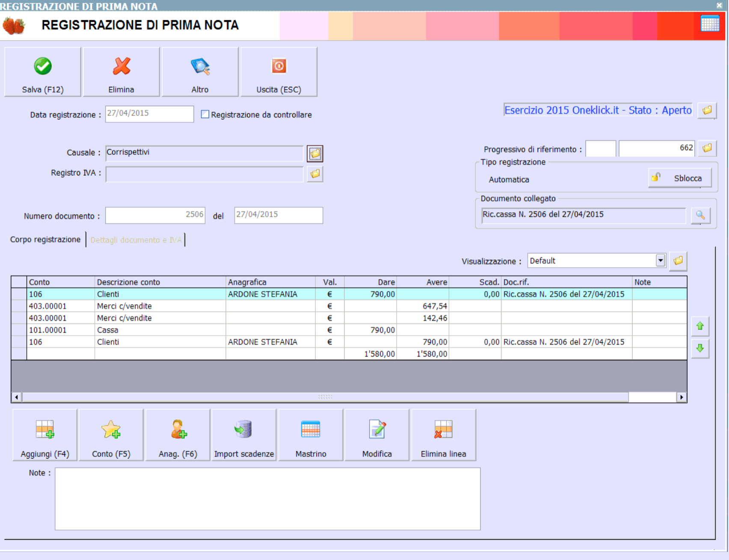Click the empty Progressivo prefix field
Image resolution: width=729 pixels, height=560 pixels.
pyautogui.click(x=601, y=148)
